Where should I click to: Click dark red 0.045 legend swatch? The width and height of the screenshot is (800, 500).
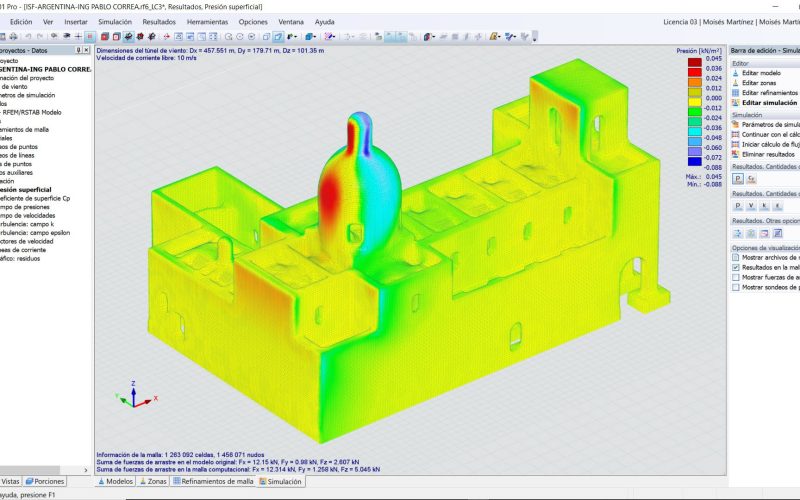pyautogui.click(x=695, y=62)
